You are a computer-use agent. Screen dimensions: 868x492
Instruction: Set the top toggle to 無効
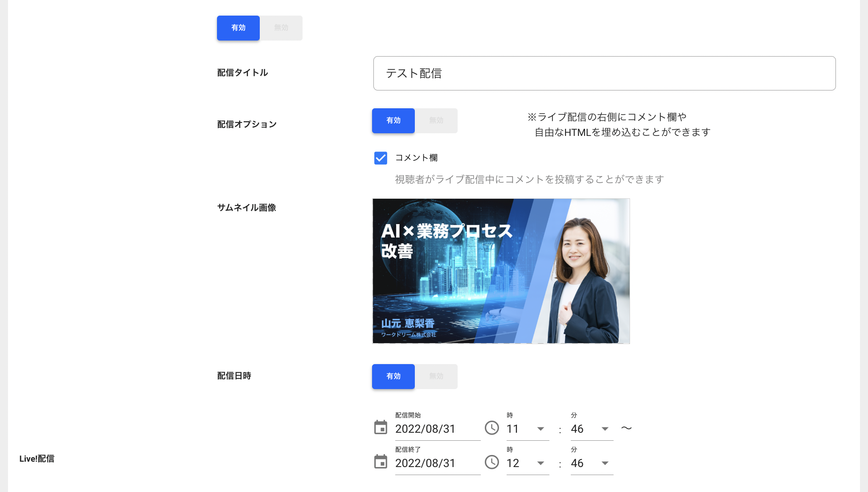(281, 28)
